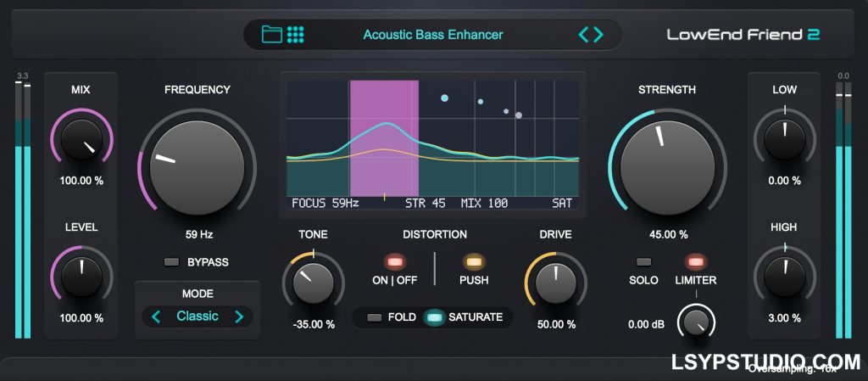Click the small Limiter threshold knob
This screenshot has height=381, width=868.
click(x=697, y=322)
